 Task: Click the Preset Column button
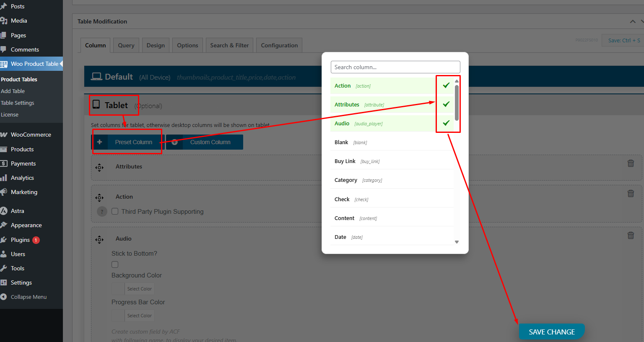[128, 142]
